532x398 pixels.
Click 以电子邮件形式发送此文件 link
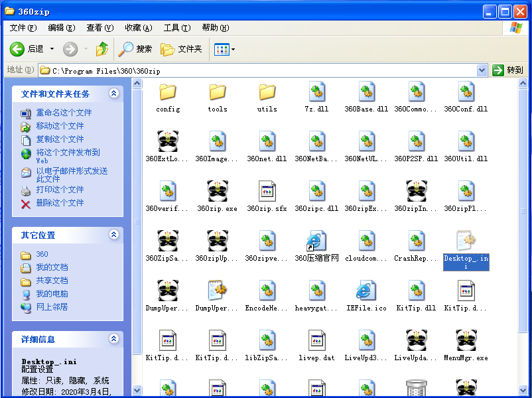pyautogui.click(x=72, y=174)
